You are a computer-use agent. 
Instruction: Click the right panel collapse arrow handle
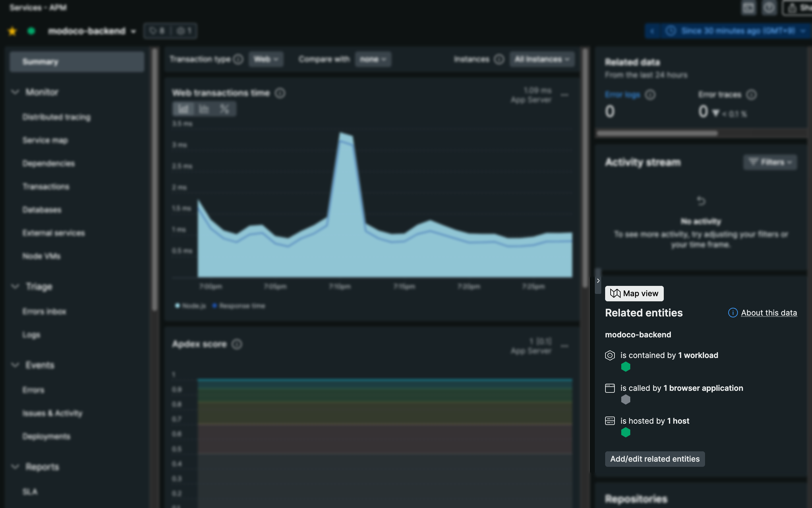598,280
